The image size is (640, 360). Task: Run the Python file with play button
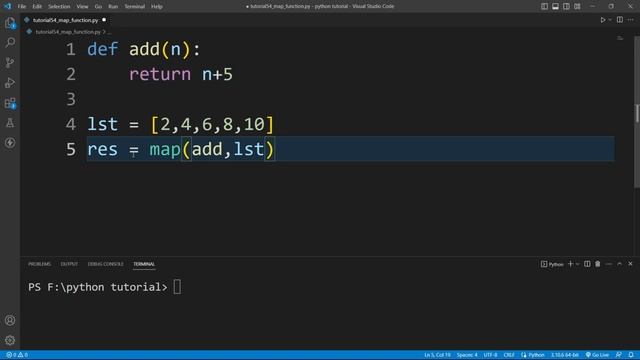click(x=602, y=20)
